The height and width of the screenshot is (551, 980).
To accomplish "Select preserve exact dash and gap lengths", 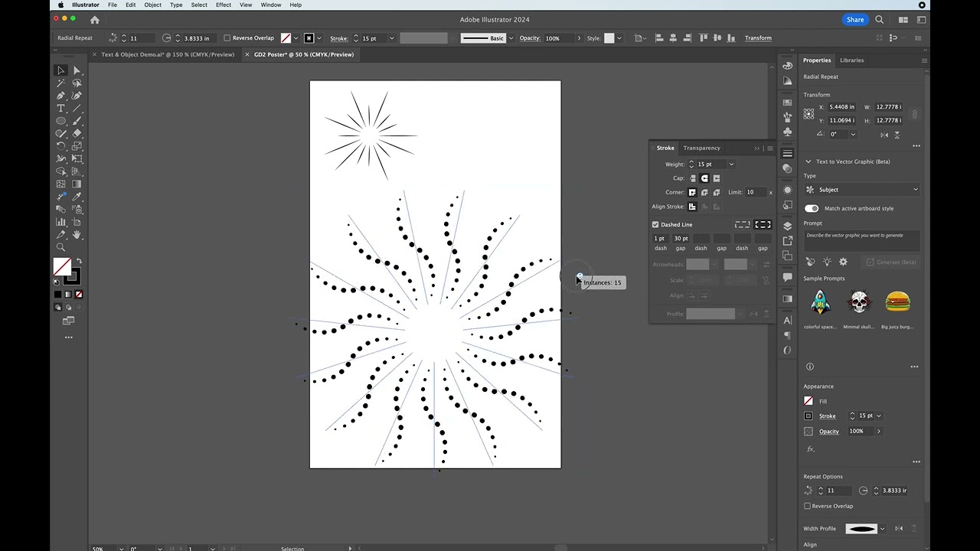I will pos(743,224).
